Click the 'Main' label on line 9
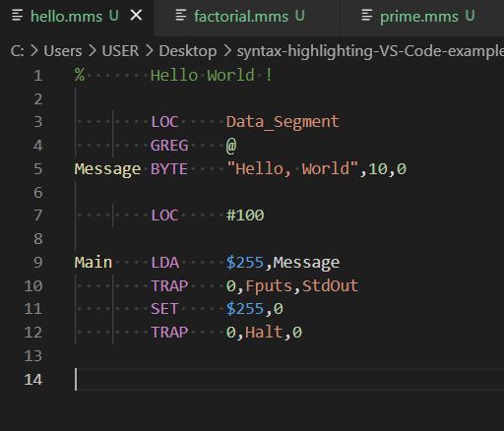504x431 pixels. (94, 263)
